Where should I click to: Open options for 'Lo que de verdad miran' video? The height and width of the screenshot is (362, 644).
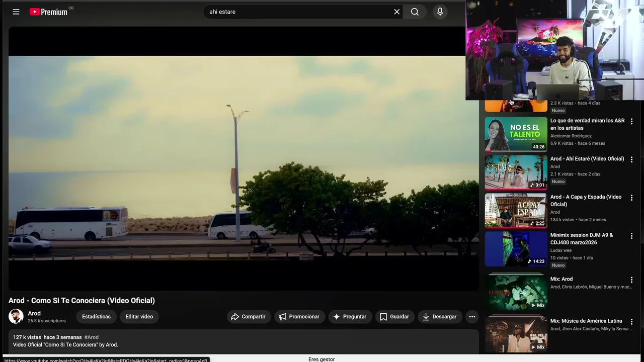(631, 122)
